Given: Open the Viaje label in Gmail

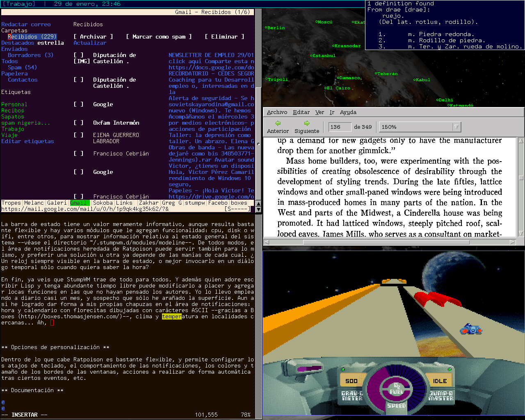Looking at the screenshot, I should pos(9,135).
